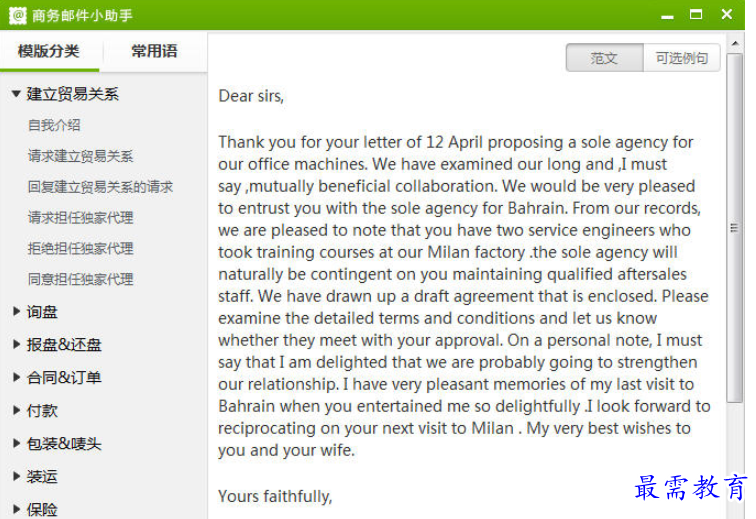Minimize the 商务邮件小助手 window
The image size is (756, 519).
(667, 16)
